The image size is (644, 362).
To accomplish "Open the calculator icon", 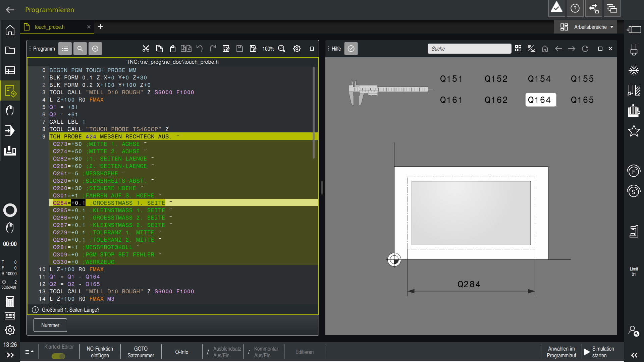I will click(10, 302).
